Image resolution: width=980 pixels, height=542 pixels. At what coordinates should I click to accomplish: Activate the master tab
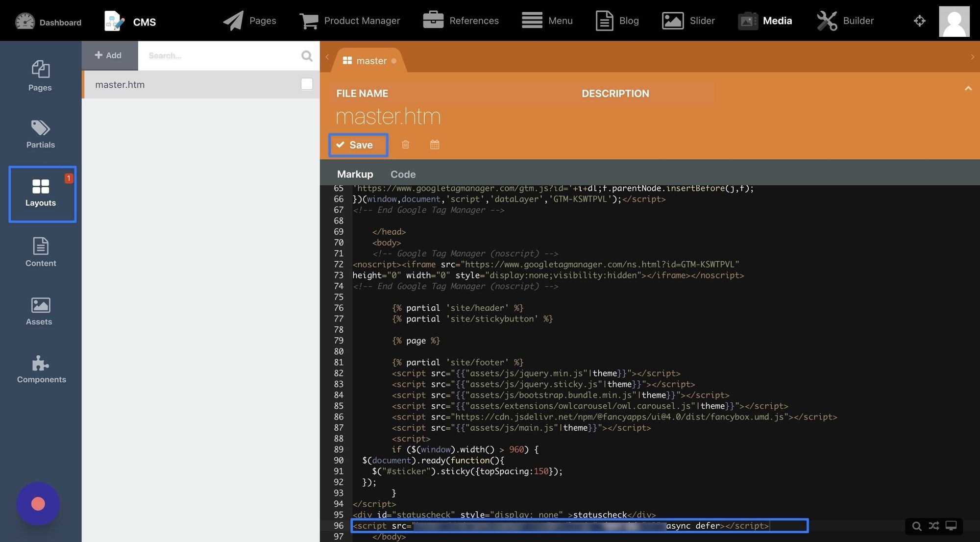click(x=369, y=61)
